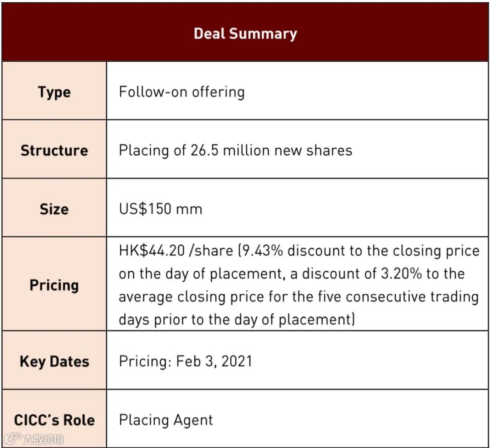Click the Deal Summary header

pyautogui.click(x=245, y=33)
